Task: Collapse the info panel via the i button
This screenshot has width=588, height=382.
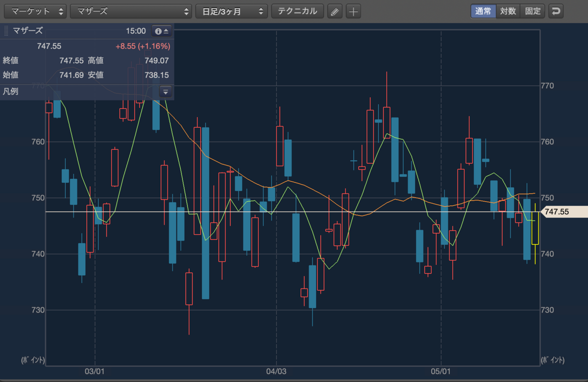Action: coord(162,31)
